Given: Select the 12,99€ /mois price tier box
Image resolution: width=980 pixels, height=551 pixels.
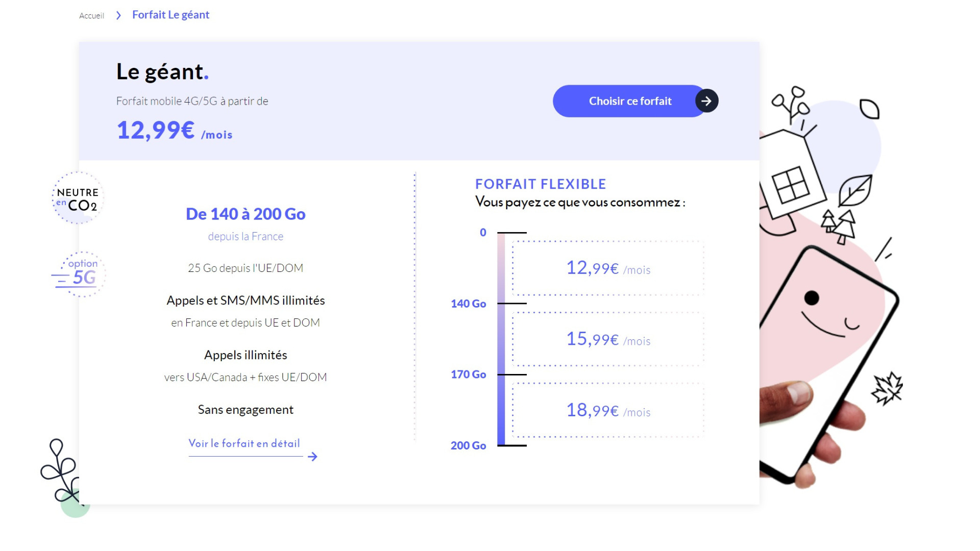Looking at the screenshot, I should 608,268.
